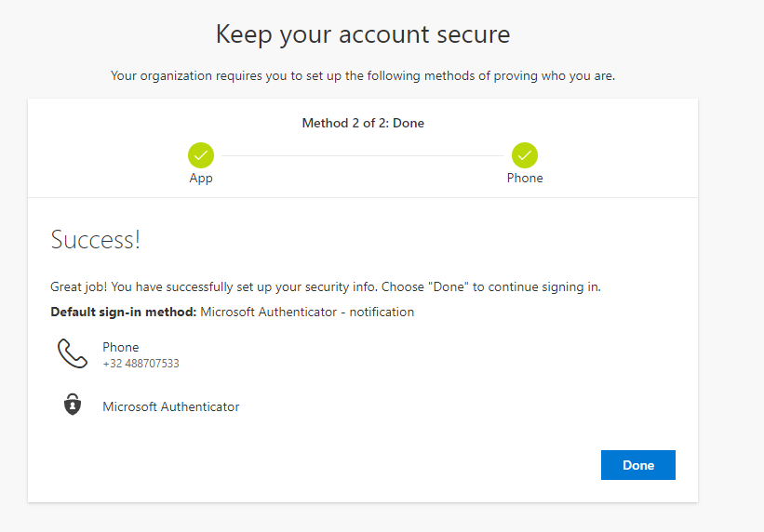Click the bold 'Default sign-in method:' label
The height and width of the screenshot is (532, 764).
123,312
